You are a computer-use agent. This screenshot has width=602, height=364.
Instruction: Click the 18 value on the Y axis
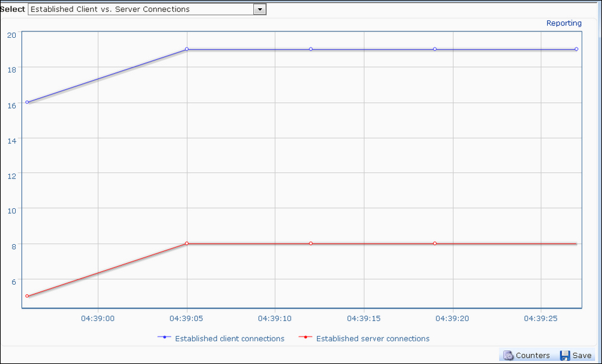(x=12, y=70)
